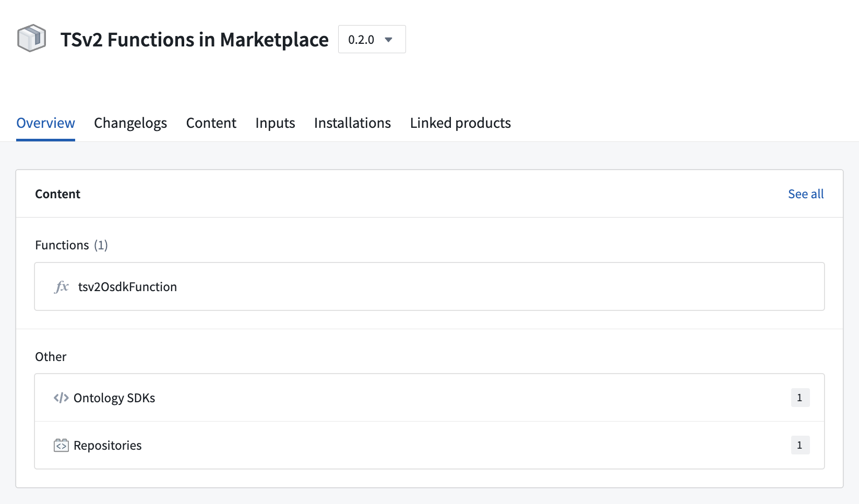Switch to the Linked products tab
The height and width of the screenshot is (504, 859).
[460, 123]
